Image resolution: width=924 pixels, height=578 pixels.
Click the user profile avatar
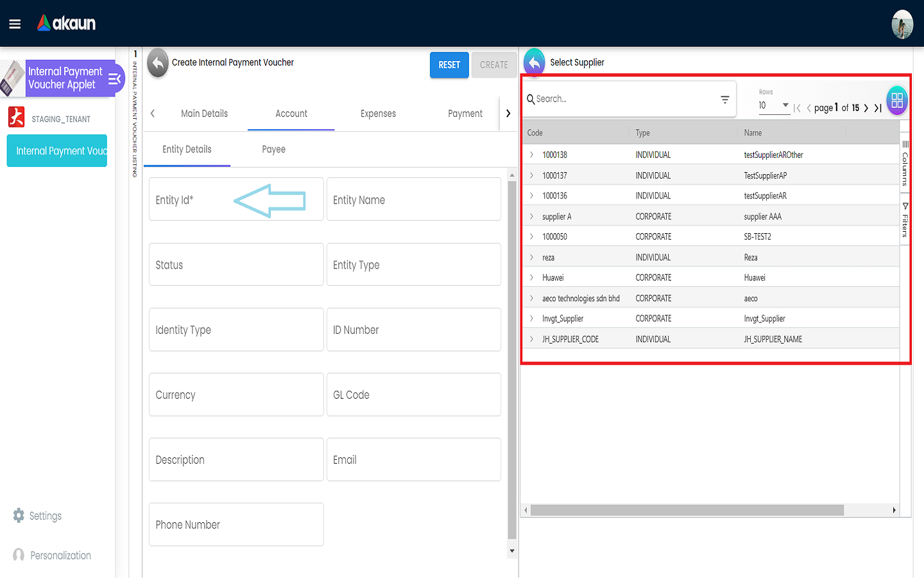point(902,24)
